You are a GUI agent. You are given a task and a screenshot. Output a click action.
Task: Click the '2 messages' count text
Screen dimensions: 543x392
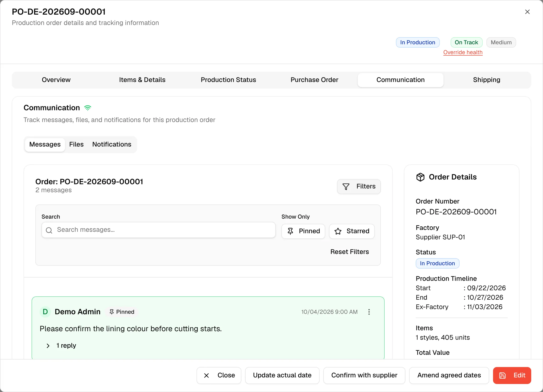click(x=53, y=190)
